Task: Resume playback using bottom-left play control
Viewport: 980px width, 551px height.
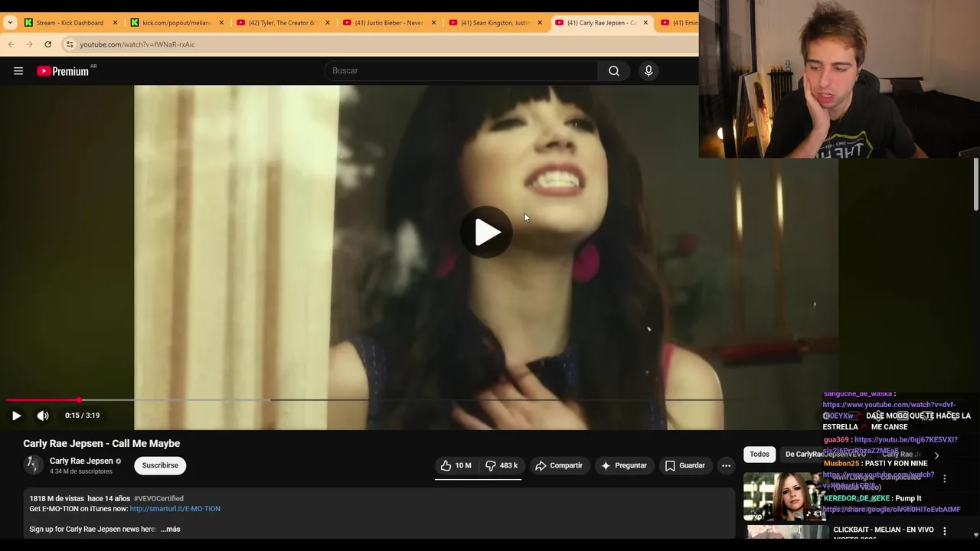Action: pyautogui.click(x=16, y=416)
